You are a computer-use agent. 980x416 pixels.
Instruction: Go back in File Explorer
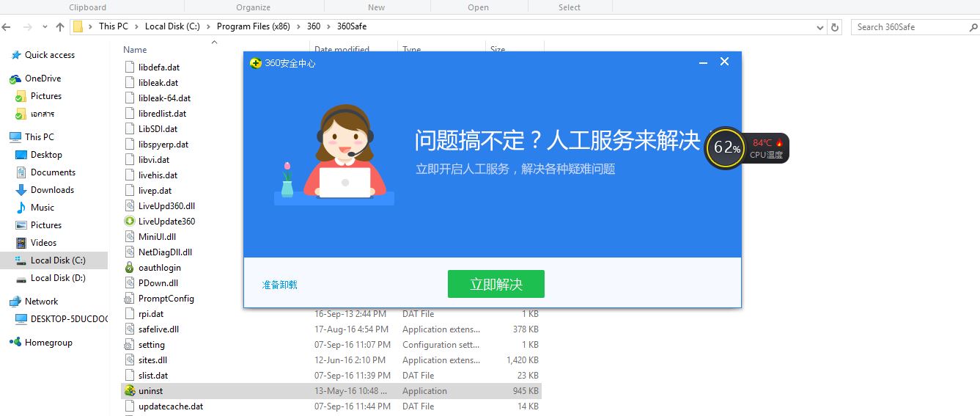pos(6,26)
